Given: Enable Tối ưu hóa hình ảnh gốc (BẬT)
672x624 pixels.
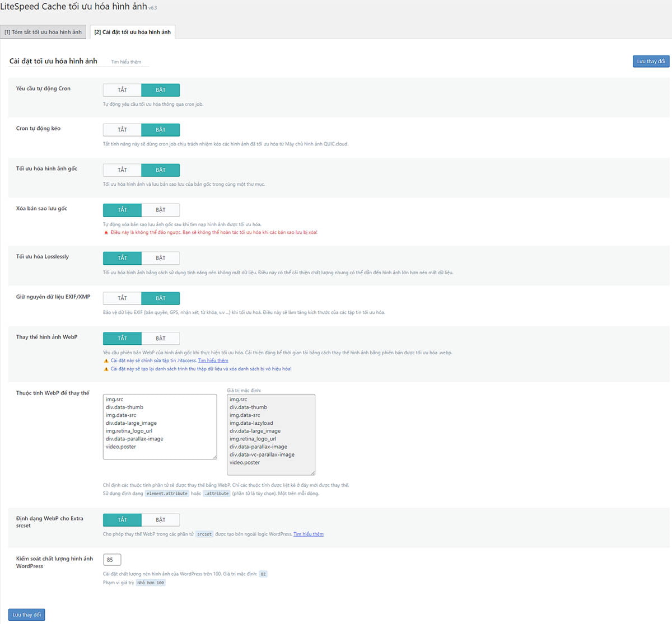Looking at the screenshot, I should tap(161, 170).
